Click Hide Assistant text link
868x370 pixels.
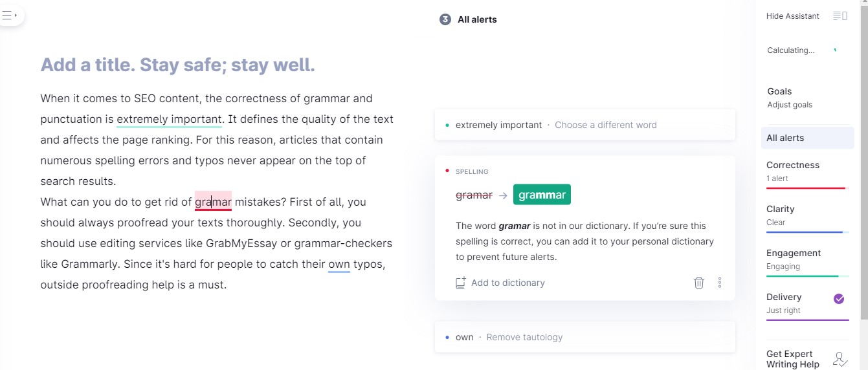793,16
